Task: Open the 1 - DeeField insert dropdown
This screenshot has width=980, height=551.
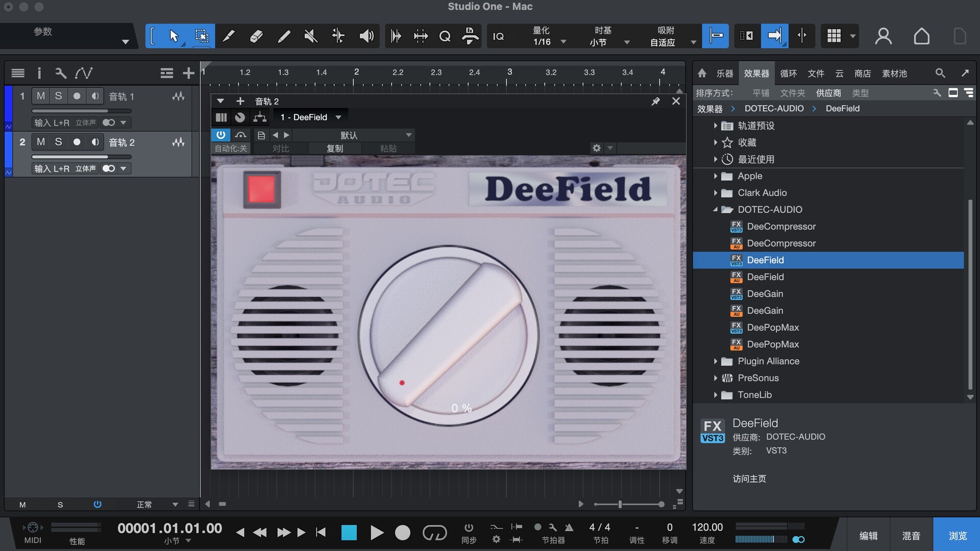Action: point(310,117)
